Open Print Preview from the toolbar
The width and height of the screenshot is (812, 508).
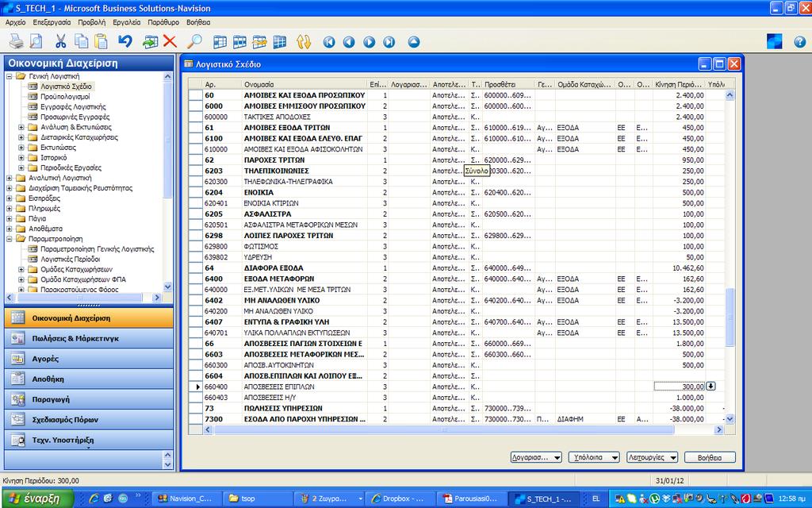coord(36,41)
